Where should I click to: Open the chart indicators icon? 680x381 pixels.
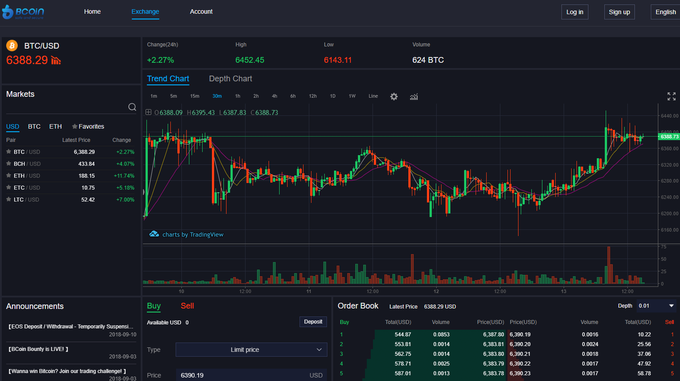pos(414,97)
